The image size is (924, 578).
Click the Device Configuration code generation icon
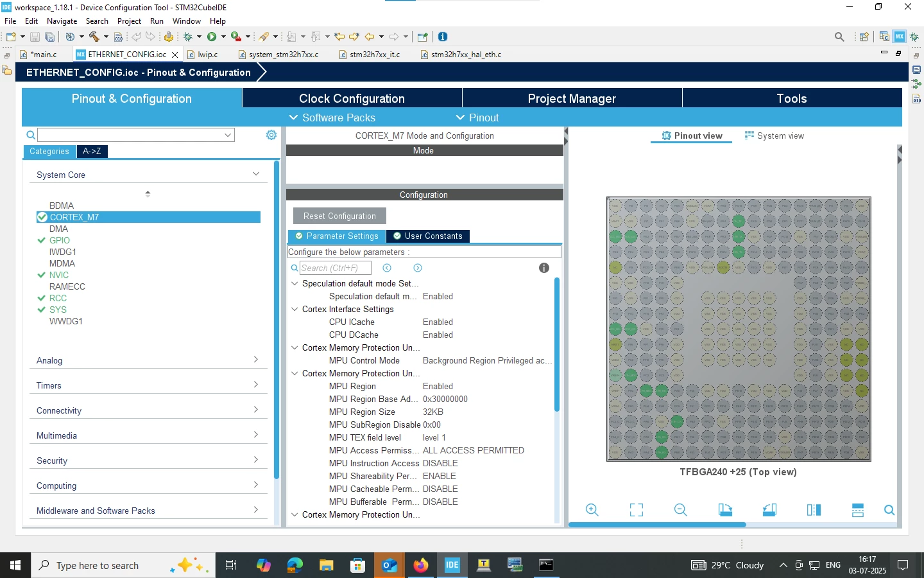tap(169, 37)
